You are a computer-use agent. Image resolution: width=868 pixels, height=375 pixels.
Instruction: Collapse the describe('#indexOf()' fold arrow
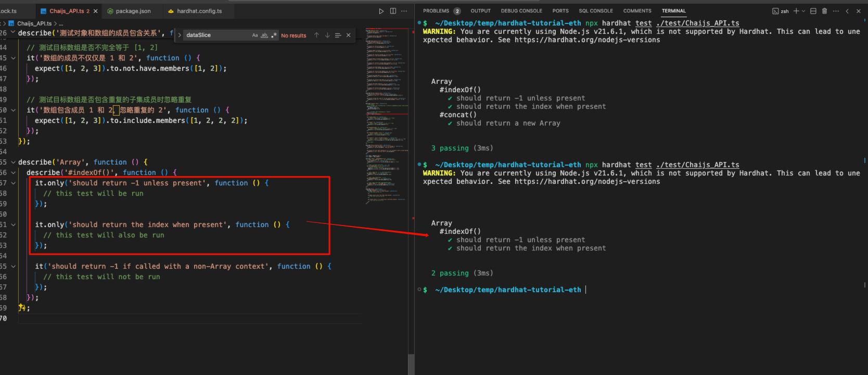[13, 172]
